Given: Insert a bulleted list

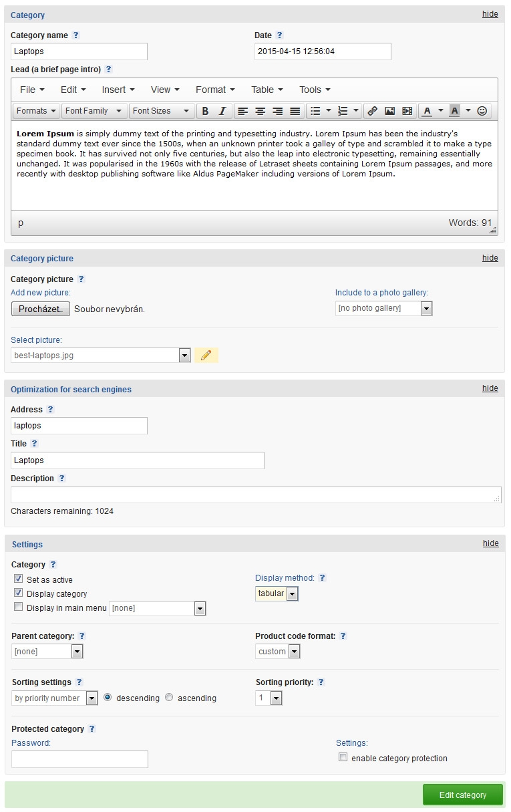Looking at the screenshot, I should click(316, 111).
